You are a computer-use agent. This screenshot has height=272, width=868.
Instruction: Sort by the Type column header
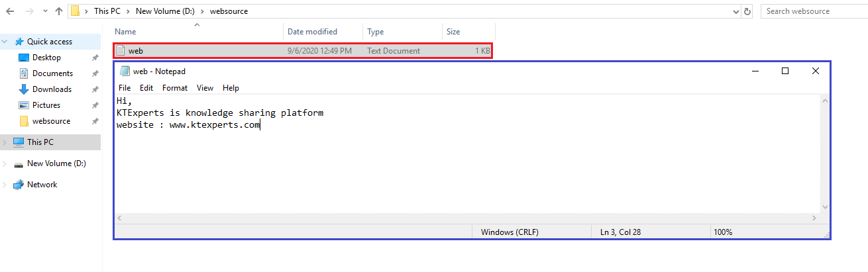pyautogui.click(x=375, y=31)
